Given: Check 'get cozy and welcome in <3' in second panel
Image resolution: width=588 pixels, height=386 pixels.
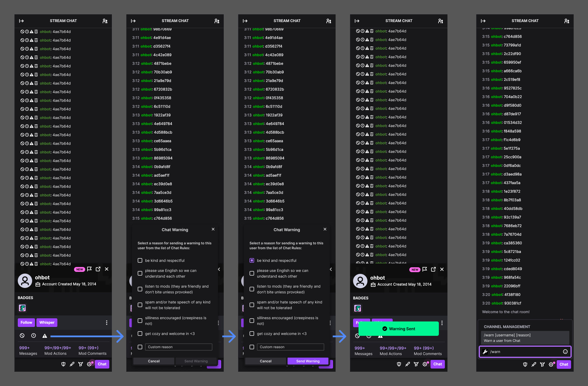Looking at the screenshot, I should click(x=140, y=334).
